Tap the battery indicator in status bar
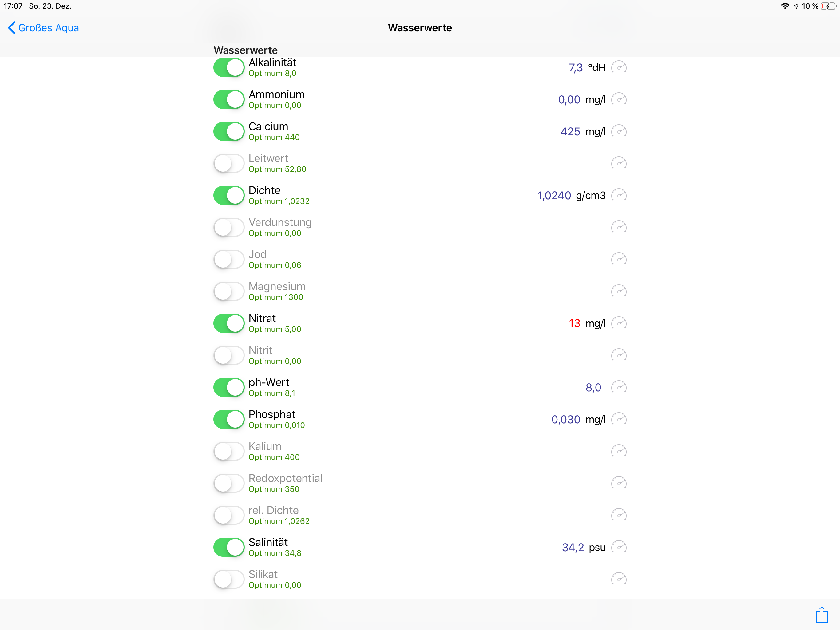The image size is (840, 630). pos(827,6)
